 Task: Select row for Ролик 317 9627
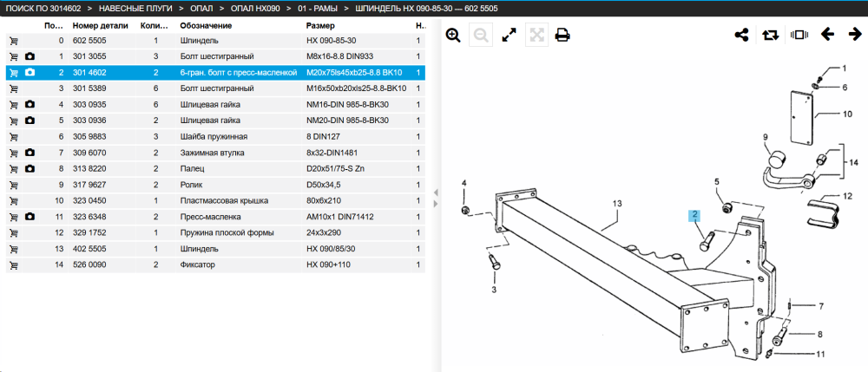tap(215, 185)
